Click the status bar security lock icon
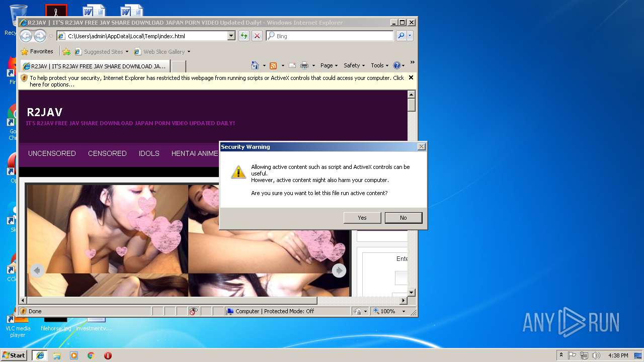This screenshot has width=644, height=362. 357,311
